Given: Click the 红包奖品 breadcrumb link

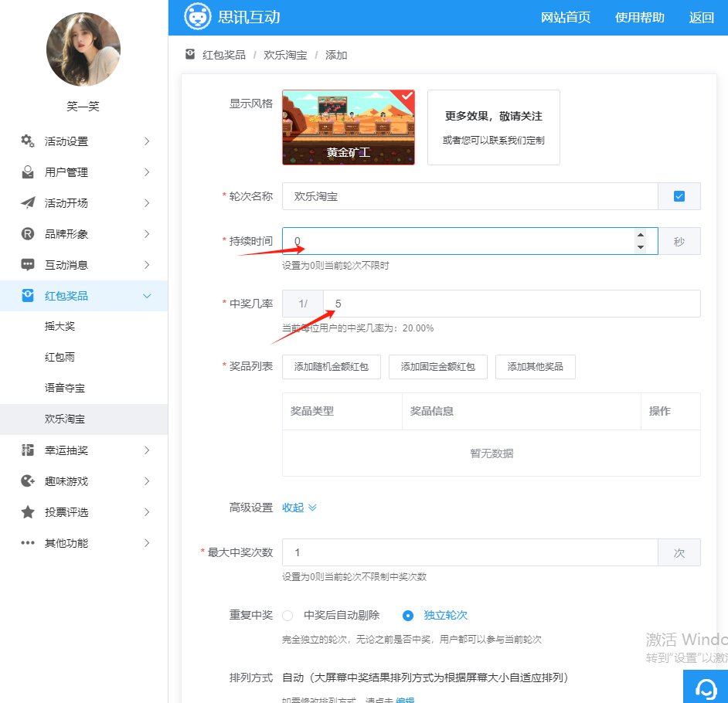Looking at the screenshot, I should [x=224, y=55].
